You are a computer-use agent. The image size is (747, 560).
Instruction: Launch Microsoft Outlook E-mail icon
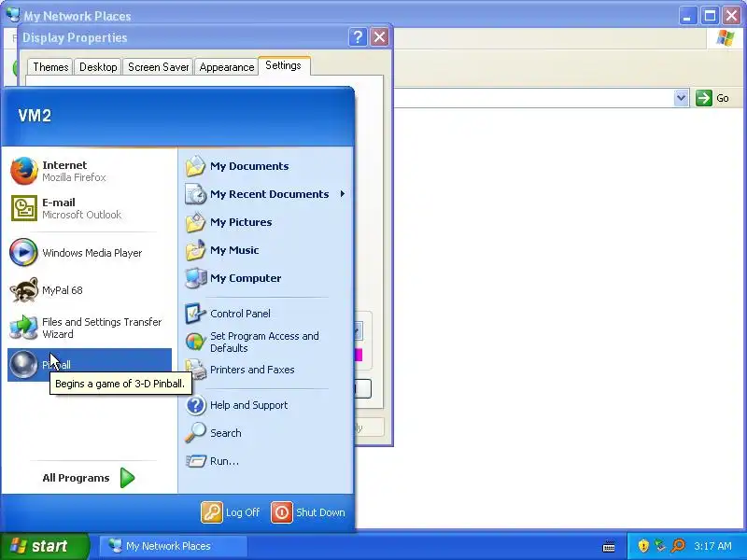[x=24, y=208]
